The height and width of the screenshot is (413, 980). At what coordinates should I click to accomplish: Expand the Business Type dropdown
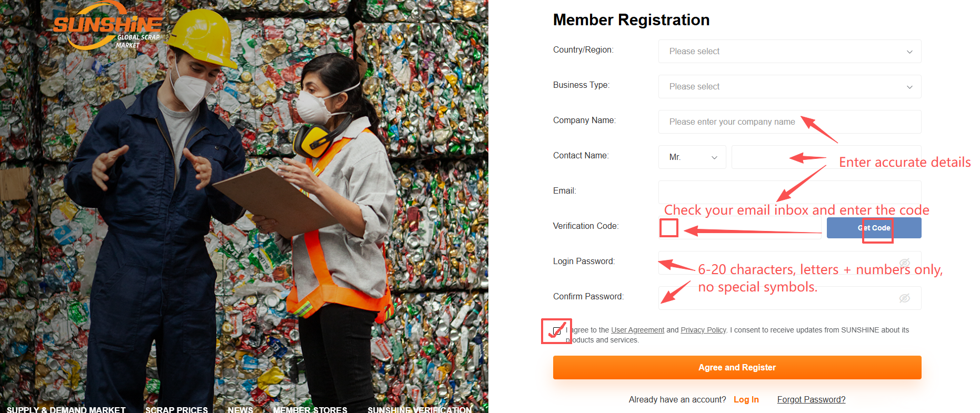[x=789, y=87]
